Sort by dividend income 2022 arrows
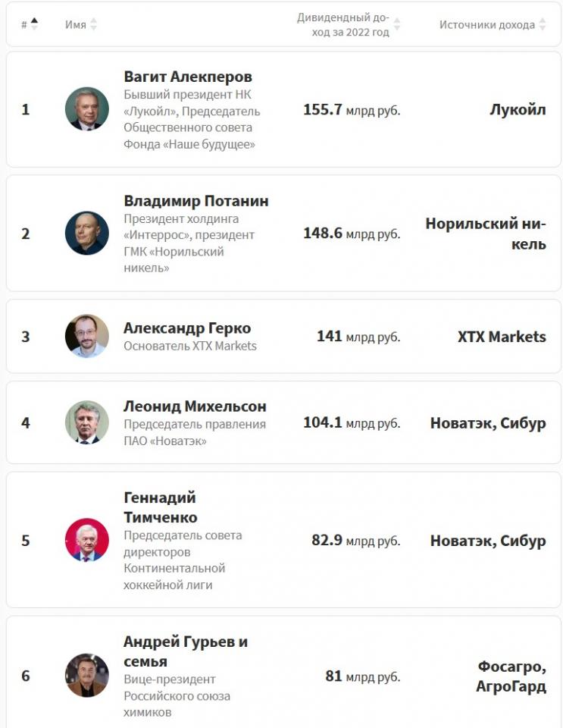563x728 pixels. coord(397,25)
